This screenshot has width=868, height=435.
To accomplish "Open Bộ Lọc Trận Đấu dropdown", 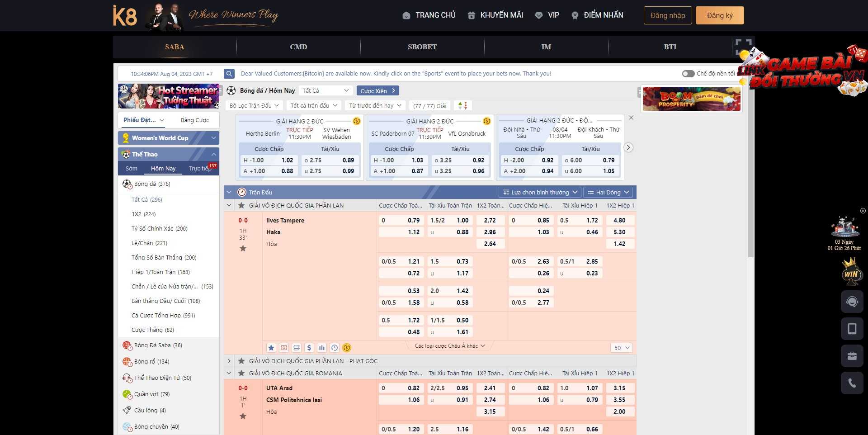I will click(254, 105).
